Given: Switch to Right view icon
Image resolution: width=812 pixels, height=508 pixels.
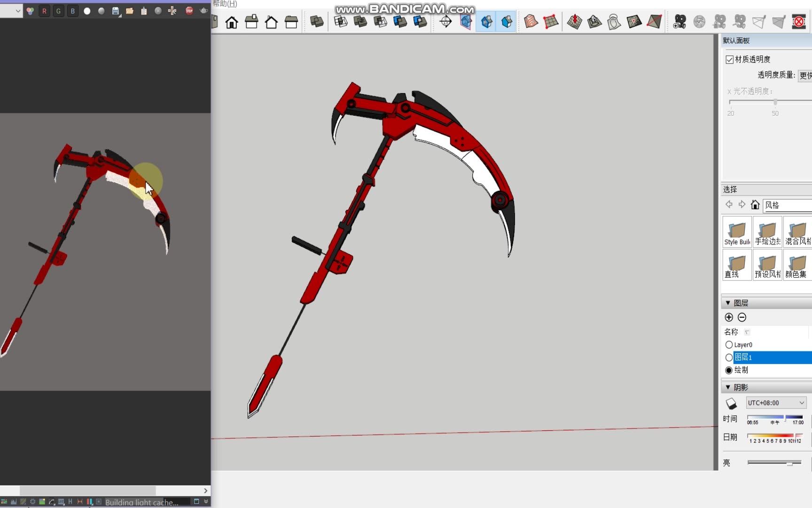Looking at the screenshot, I should coord(251,22).
